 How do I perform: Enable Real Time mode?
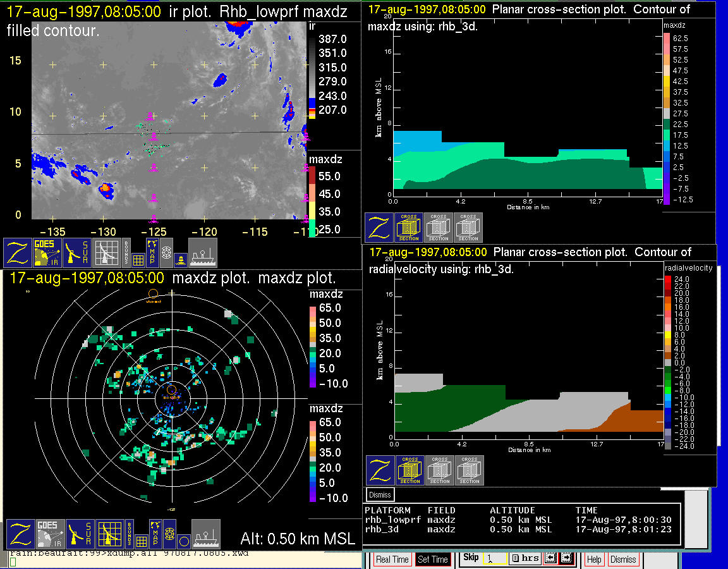pyautogui.click(x=392, y=560)
